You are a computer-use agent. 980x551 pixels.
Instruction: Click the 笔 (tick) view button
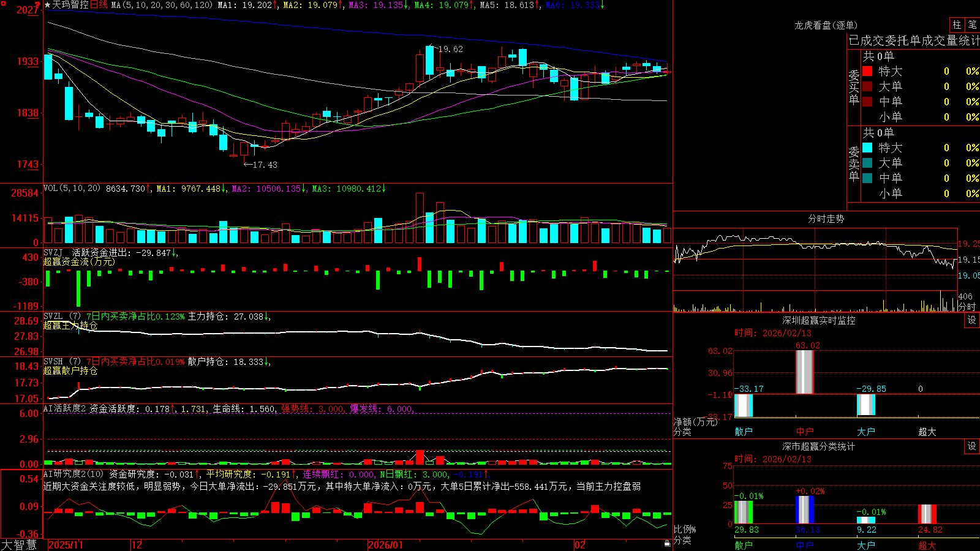972,24
